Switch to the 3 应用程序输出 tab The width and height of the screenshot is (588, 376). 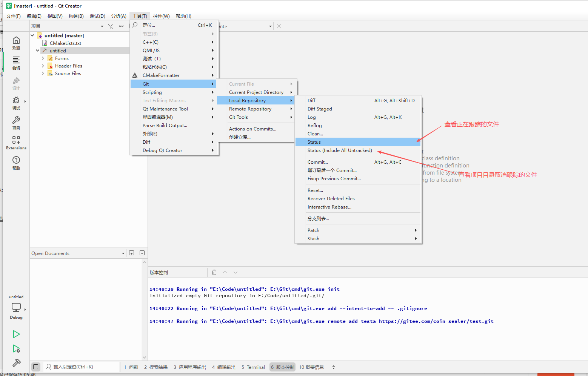coord(190,367)
